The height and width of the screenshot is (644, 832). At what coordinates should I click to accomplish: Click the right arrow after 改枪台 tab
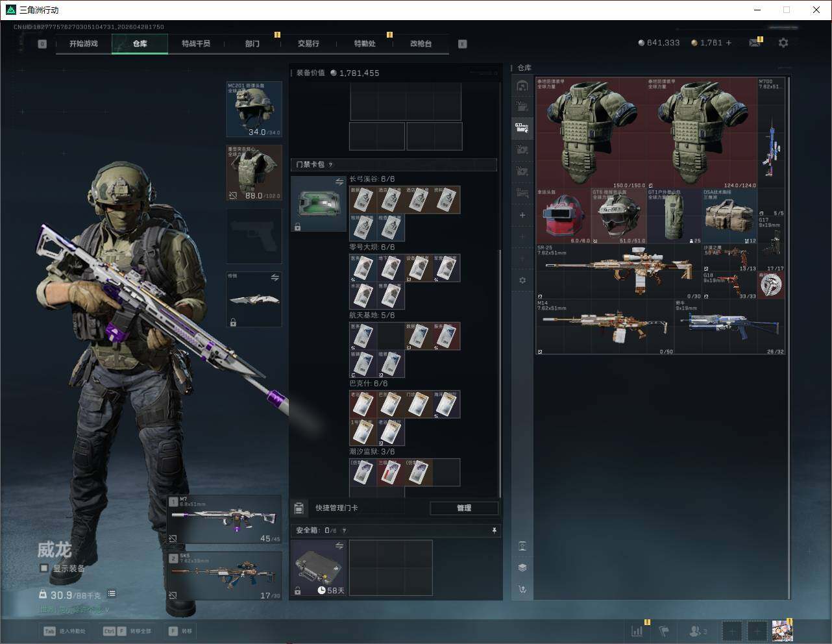[x=463, y=44]
